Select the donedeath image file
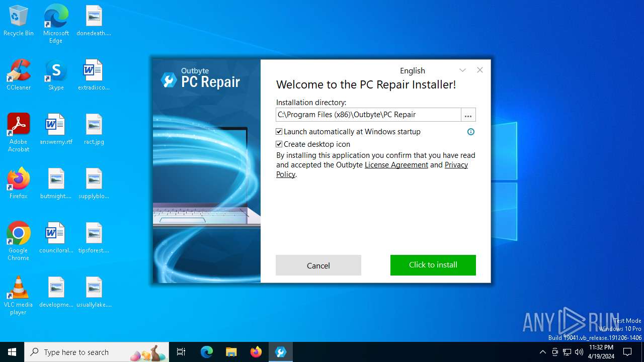Screen dimensions: 644x362 94,21
